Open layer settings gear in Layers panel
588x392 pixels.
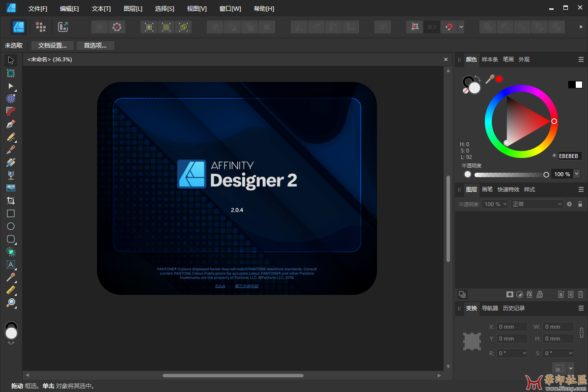click(x=569, y=204)
